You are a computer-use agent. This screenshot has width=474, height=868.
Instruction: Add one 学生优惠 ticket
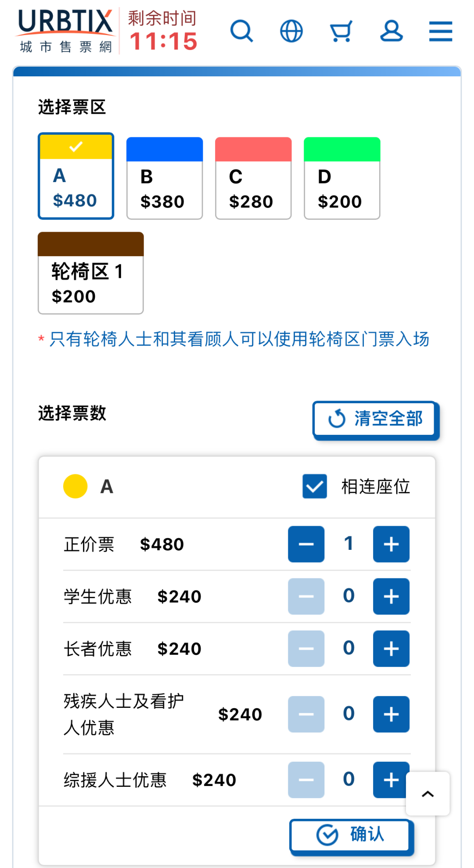tap(391, 596)
